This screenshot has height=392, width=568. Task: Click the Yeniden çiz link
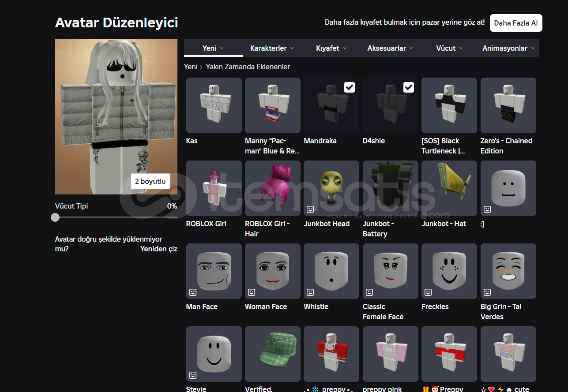point(159,249)
